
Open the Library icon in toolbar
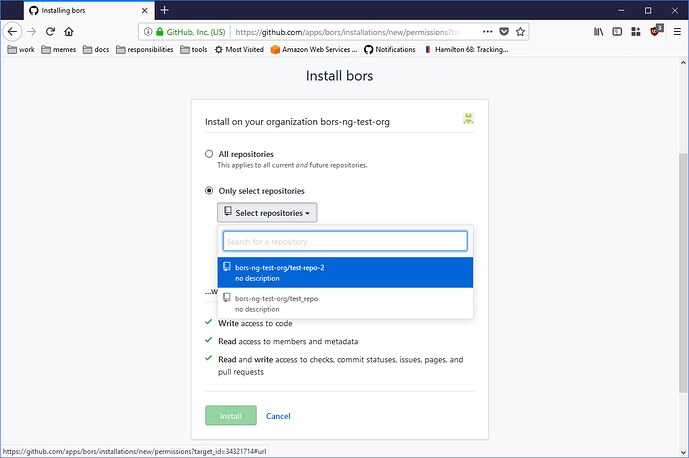pos(598,32)
